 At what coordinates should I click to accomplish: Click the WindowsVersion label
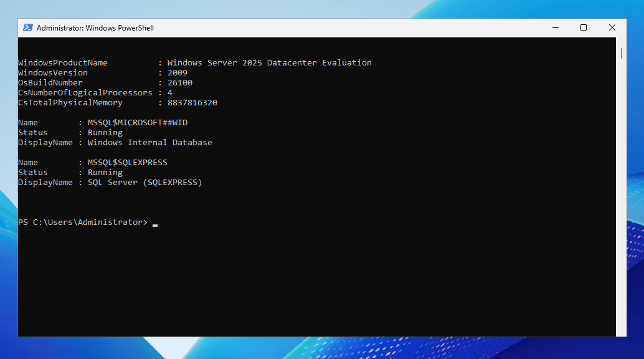[x=53, y=73]
